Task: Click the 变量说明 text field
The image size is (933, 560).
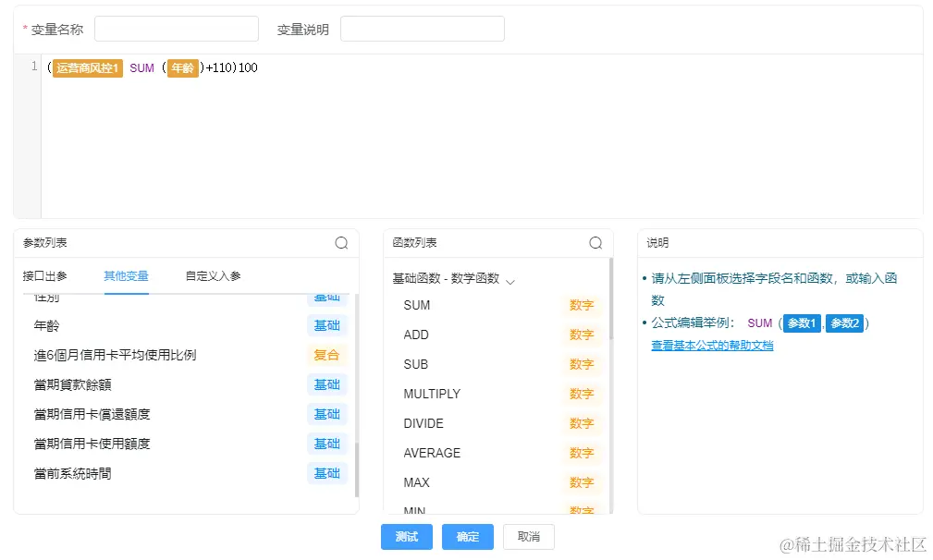Action: point(422,29)
